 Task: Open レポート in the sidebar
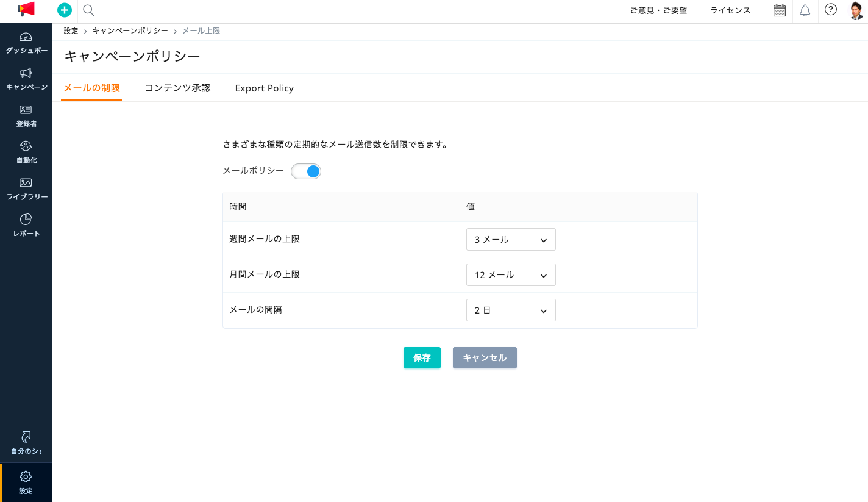point(26,226)
